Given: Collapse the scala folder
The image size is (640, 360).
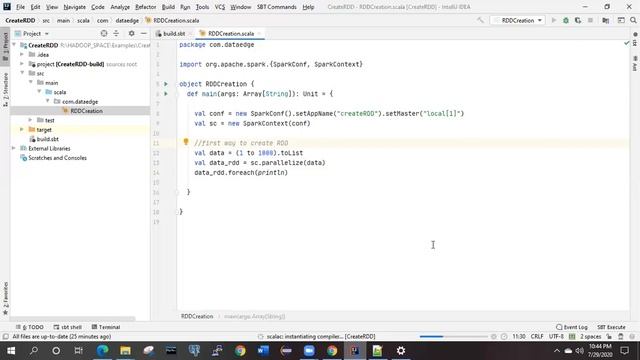Looking at the screenshot, I should tap(40, 92).
